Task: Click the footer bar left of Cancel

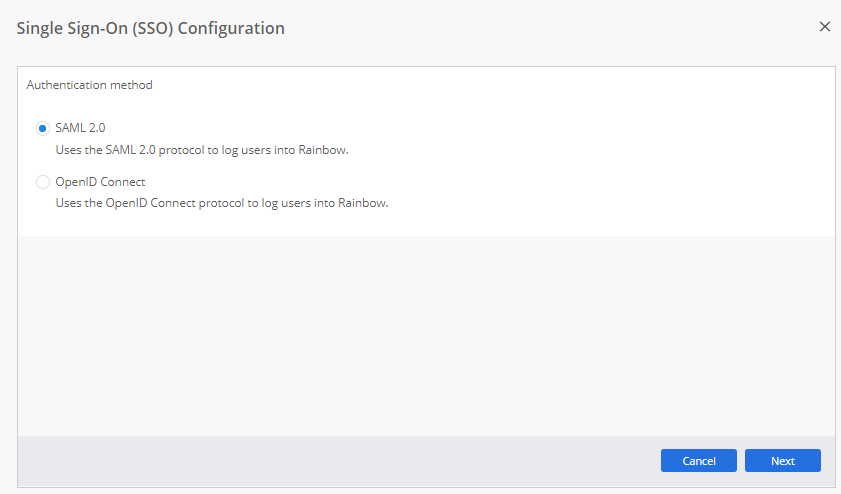Action: click(x=330, y=461)
